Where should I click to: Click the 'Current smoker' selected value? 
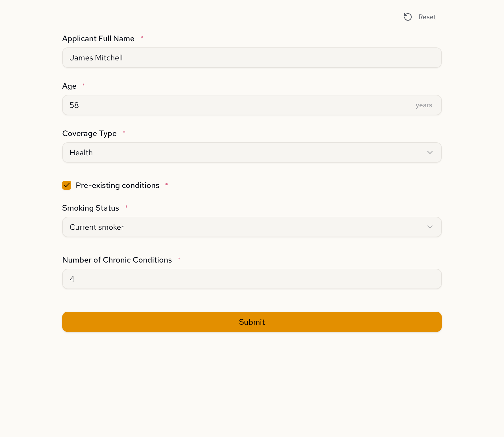(97, 227)
